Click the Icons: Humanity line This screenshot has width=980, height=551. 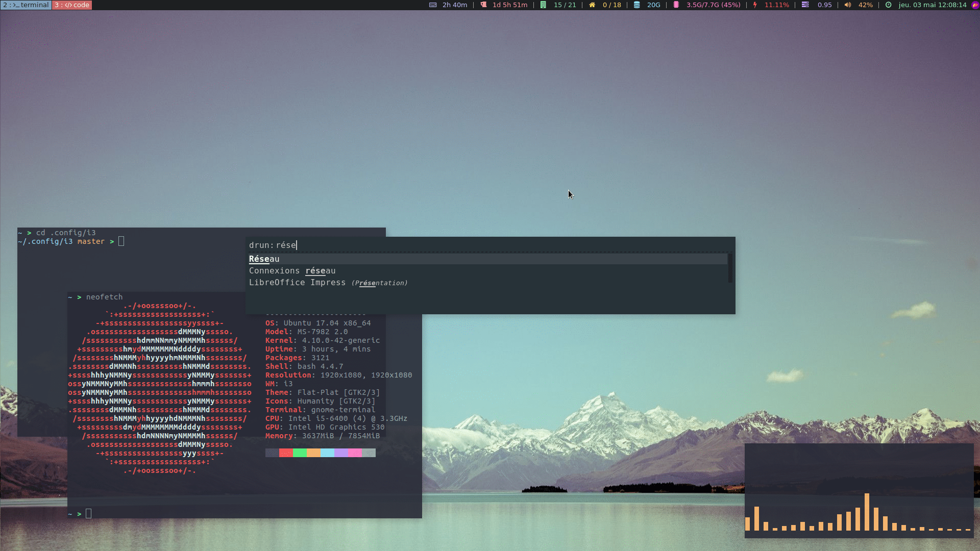(x=320, y=401)
